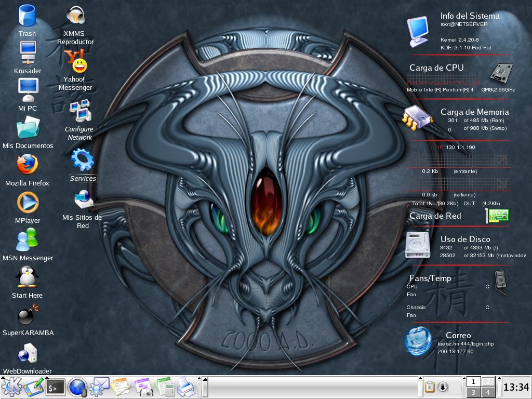Image resolution: width=532 pixels, height=399 pixels.
Task: Click the 'Total: IN (30.2Kb)' text
Action: (x=435, y=204)
